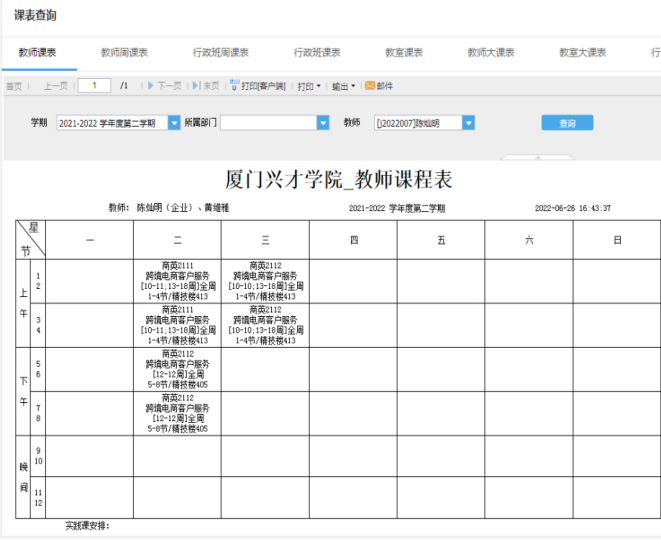Viewport: 661px width, 540px height.
Task: Click the 实践课安排 label
Action: click(87, 526)
